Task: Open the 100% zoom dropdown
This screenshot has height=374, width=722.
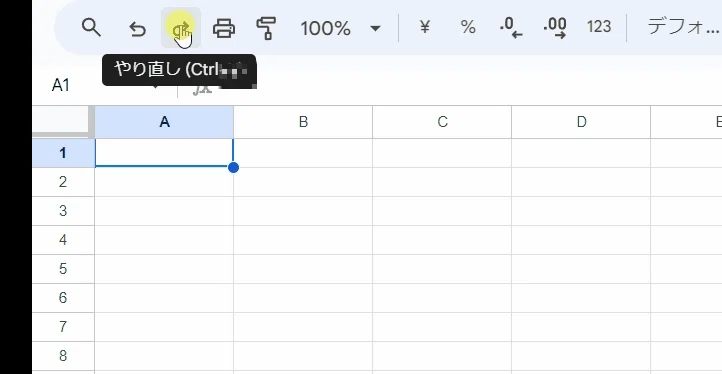Action: pos(341,29)
